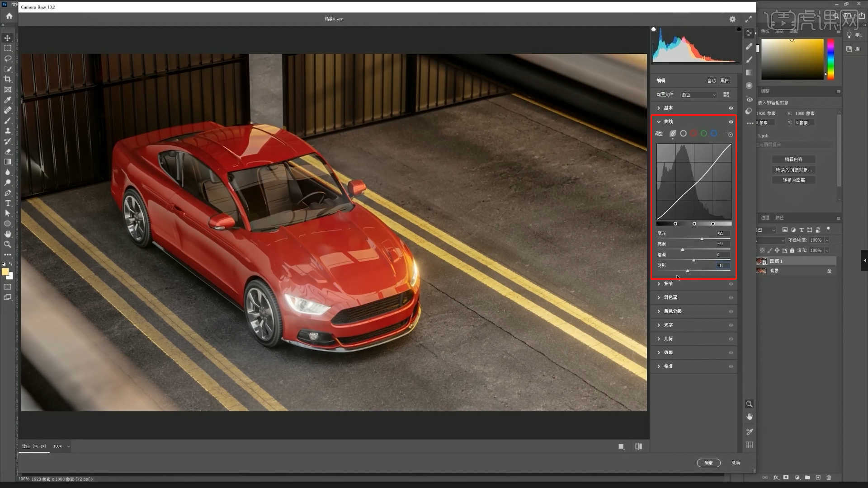
Task: Toggle full screen mode icon
Action: click(749, 19)
